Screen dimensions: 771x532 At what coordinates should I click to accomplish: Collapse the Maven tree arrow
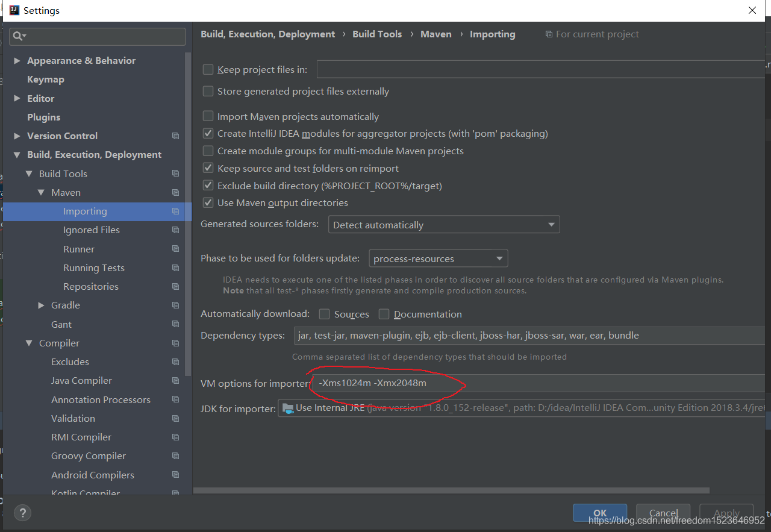41,193
